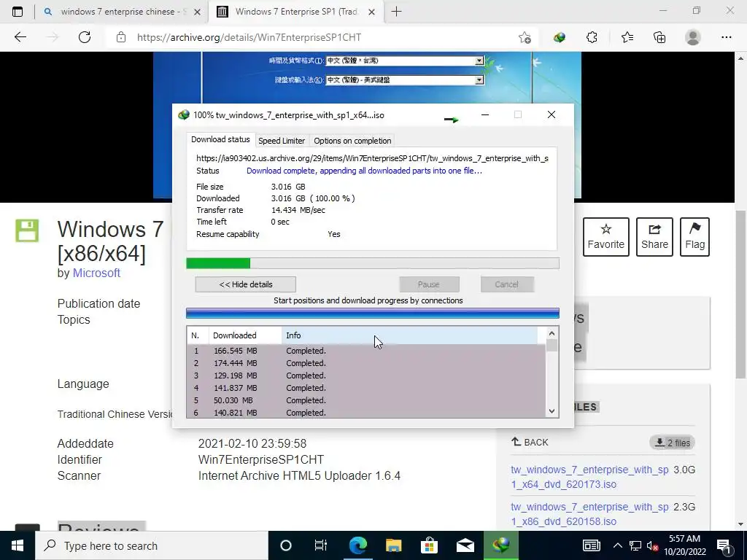
Task: Click the address bar URL
Action: tap(249, 37)
